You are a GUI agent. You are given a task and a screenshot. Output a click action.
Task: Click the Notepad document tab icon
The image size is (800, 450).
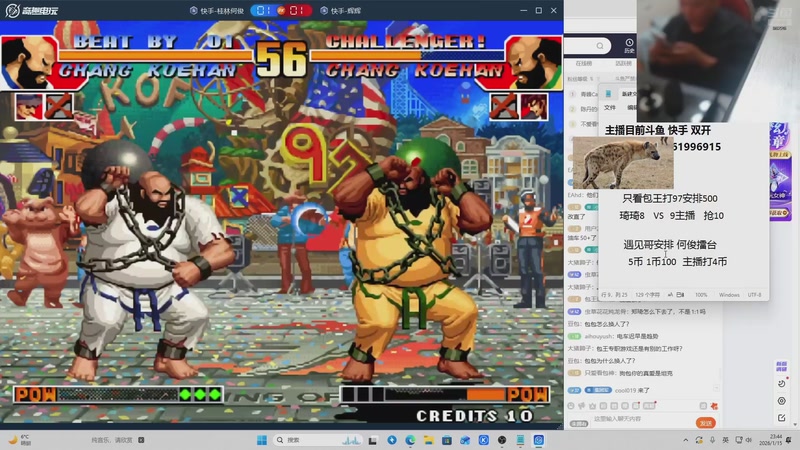point(608,94)
